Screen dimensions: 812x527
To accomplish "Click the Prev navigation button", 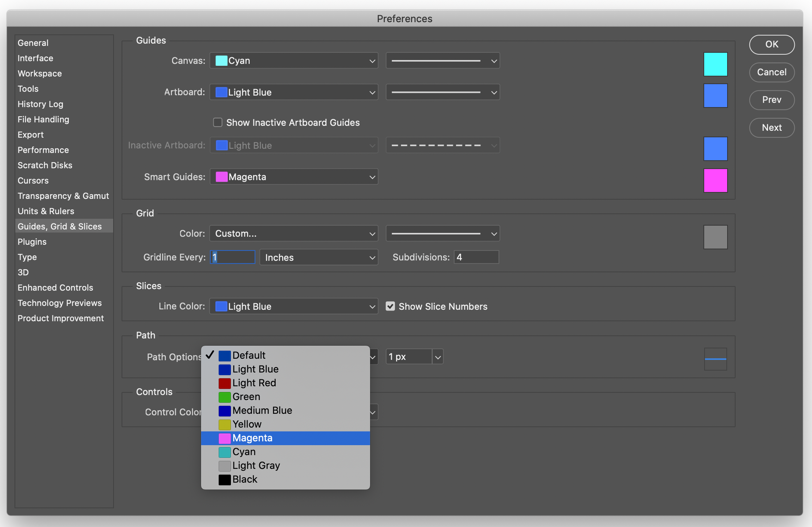I will click(x=772, y=99).
